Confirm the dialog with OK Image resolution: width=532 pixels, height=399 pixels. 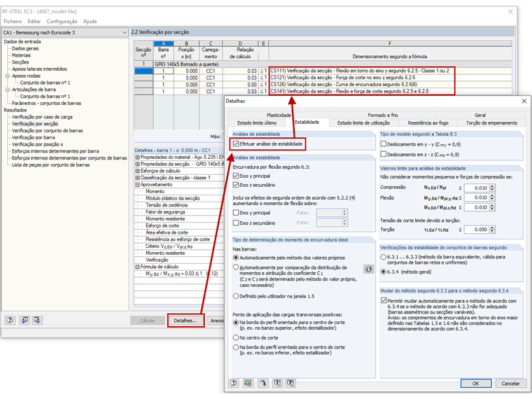tap(476, 384)
